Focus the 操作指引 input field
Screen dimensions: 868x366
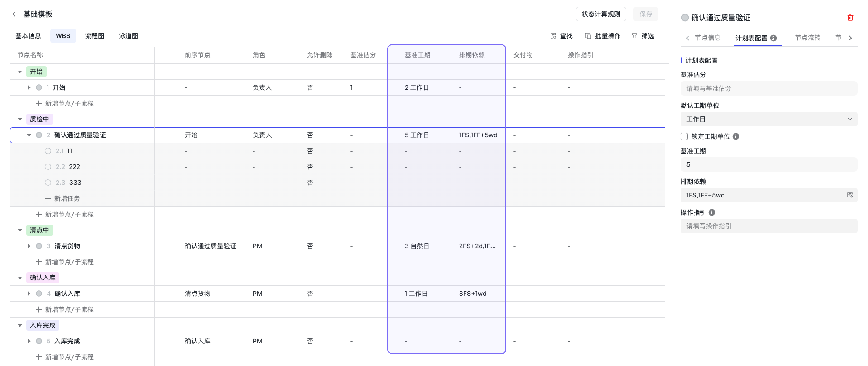[x=769, y=226]
